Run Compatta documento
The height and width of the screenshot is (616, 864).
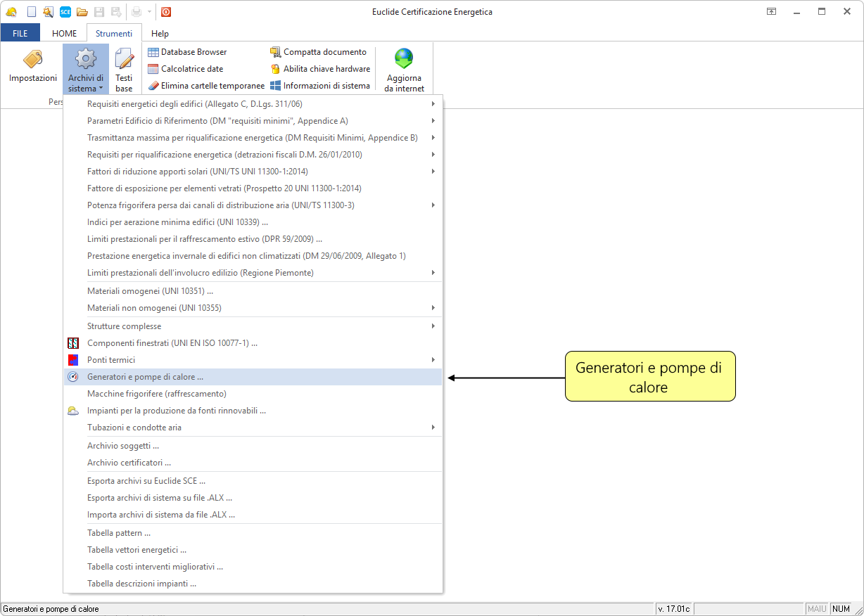tap(318, 52)
